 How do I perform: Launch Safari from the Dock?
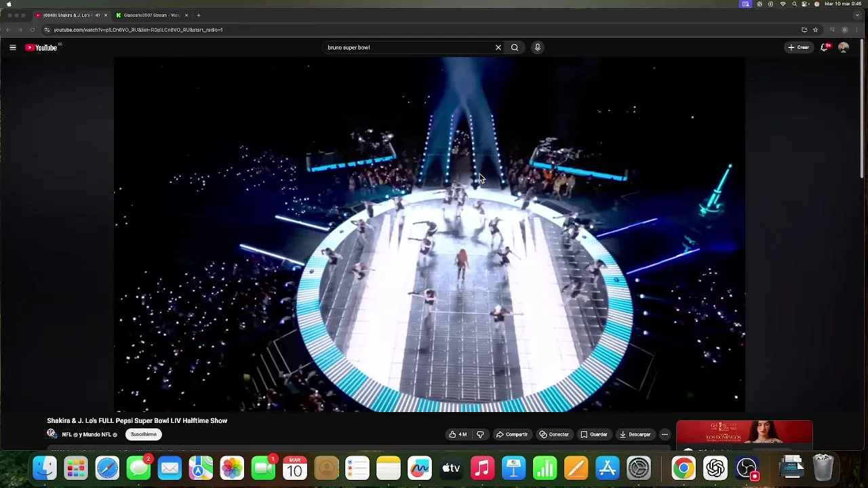click(107, 468)
